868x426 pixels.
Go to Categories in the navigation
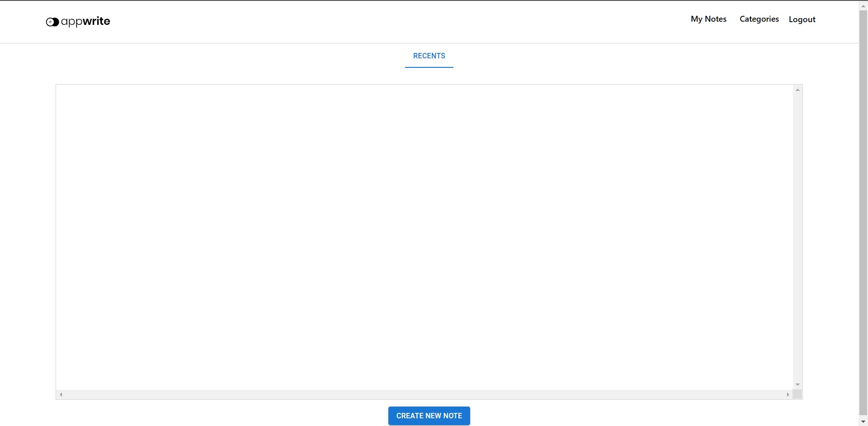(x=759, y=19)
